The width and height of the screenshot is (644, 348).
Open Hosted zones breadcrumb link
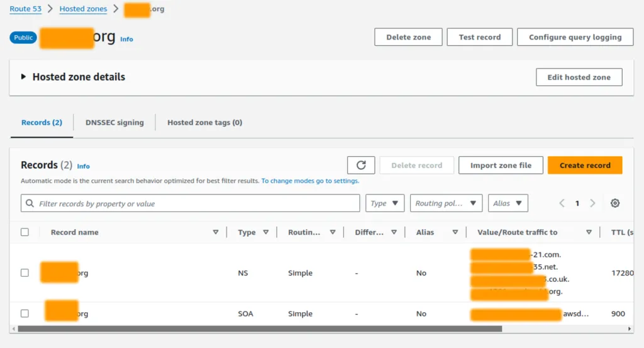(x=83, y=9)
